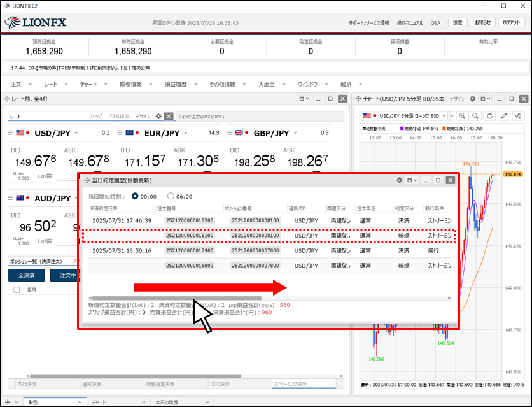532x407 pixels.
Task: Open the GBP/JPY currency pair dropdown
Action: [294, 133]
